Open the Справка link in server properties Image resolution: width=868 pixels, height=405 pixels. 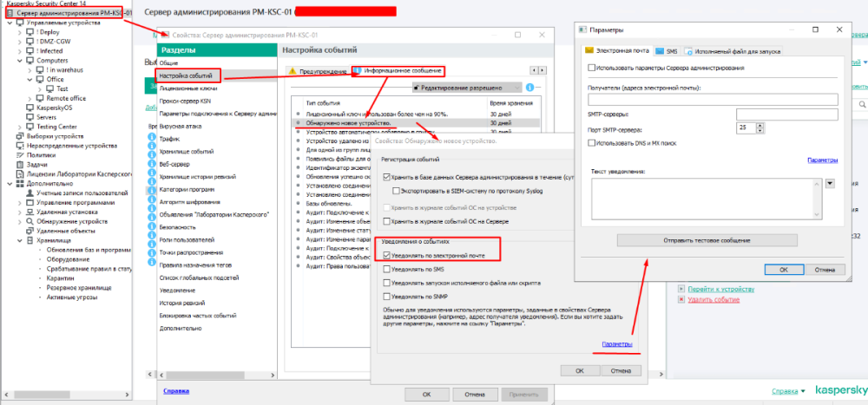[x=176, y=390]
